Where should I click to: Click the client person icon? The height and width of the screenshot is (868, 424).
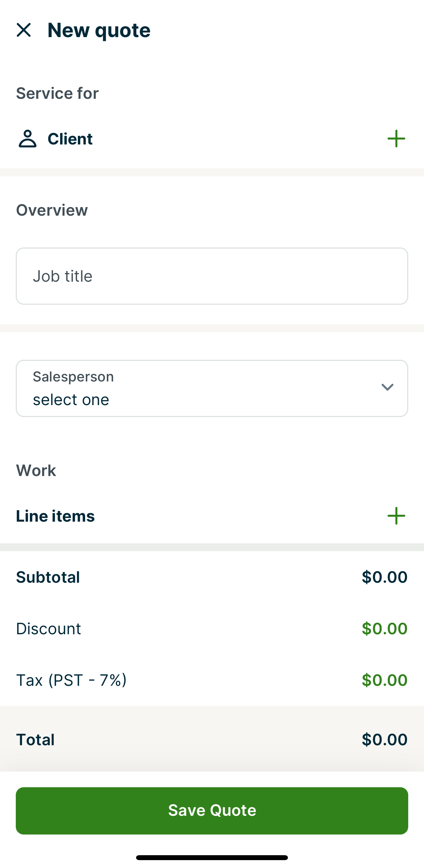(x=28, y=139)
